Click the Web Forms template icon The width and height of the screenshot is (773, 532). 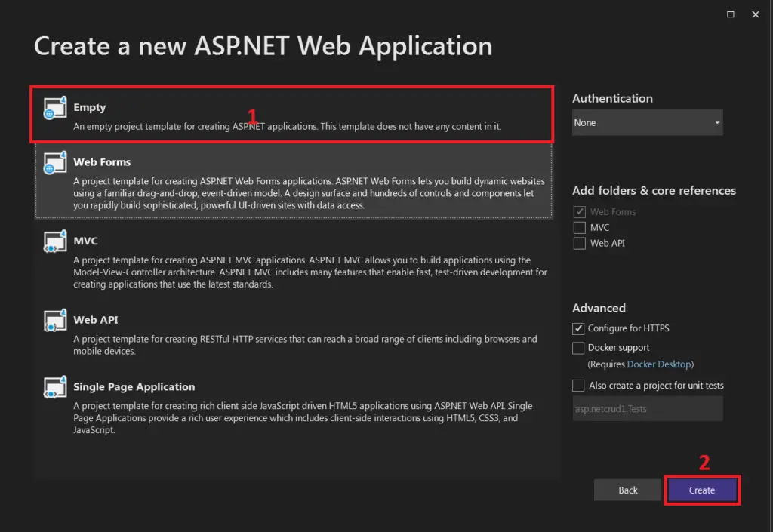54,162
